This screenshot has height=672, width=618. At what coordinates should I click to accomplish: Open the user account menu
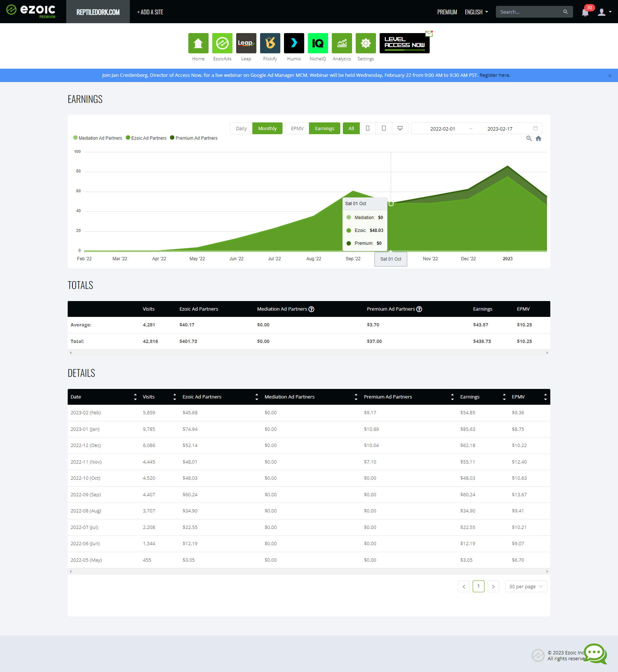click(x=604, y=12)
